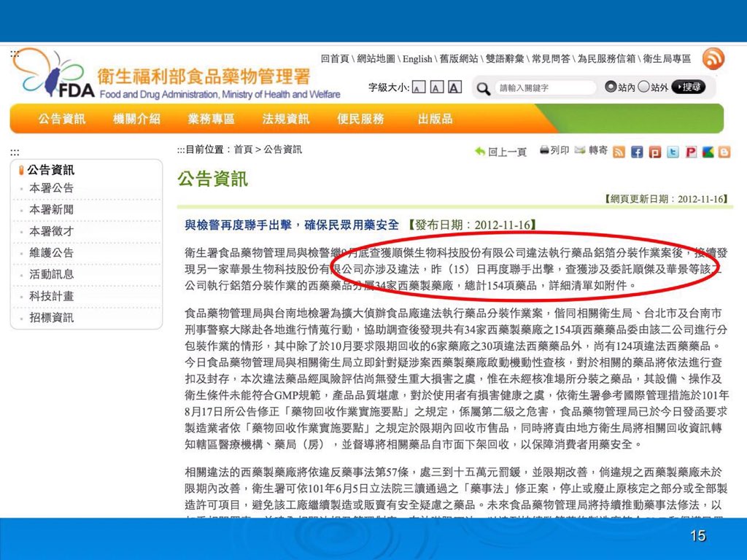The width and height of the screenshot is (747, 560).
Task: Click the red P share icon
Action: coord(691,152)
